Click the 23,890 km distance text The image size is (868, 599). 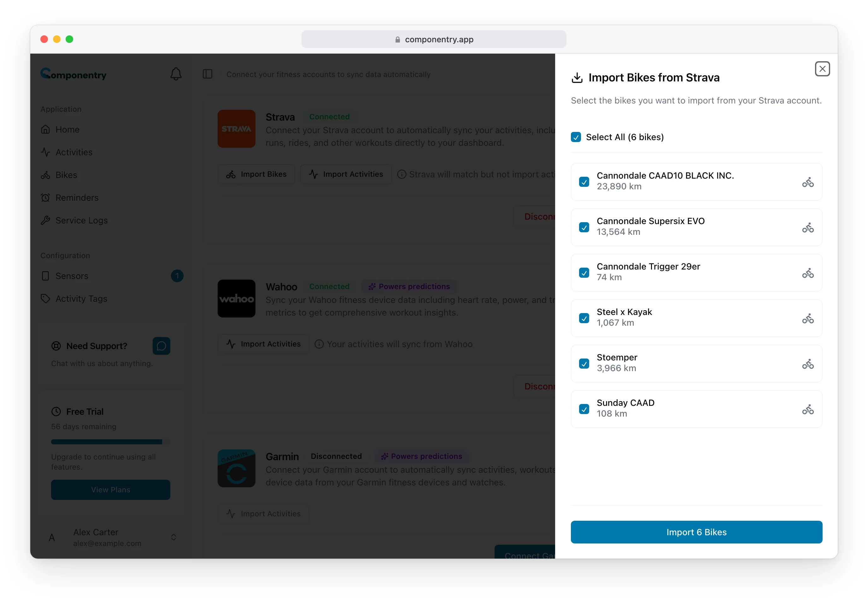619,187
